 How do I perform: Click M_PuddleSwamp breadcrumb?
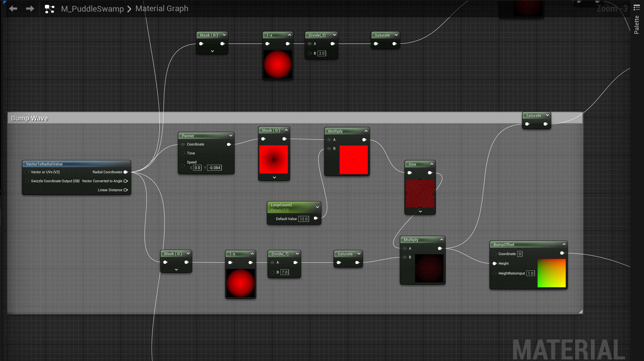(92, 9)
